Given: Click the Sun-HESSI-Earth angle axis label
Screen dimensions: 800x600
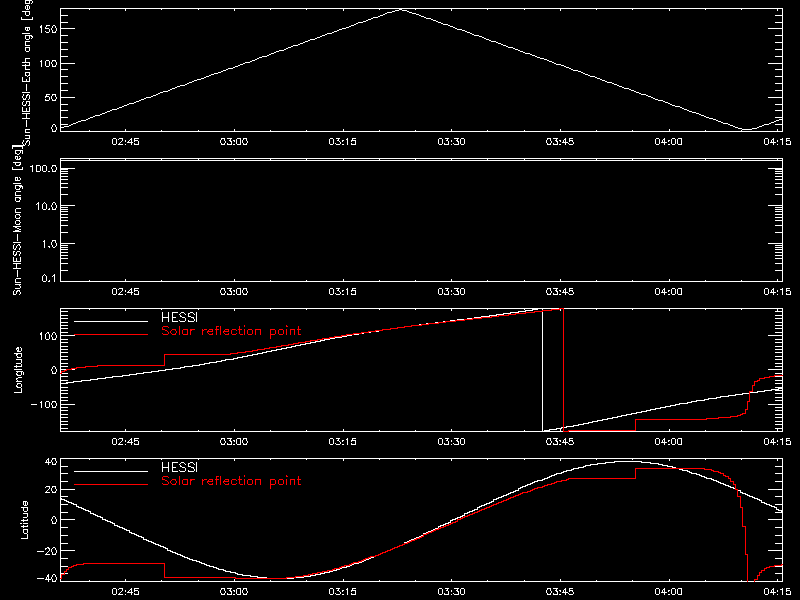Looking at the screenshot, I should pos(27,73).
